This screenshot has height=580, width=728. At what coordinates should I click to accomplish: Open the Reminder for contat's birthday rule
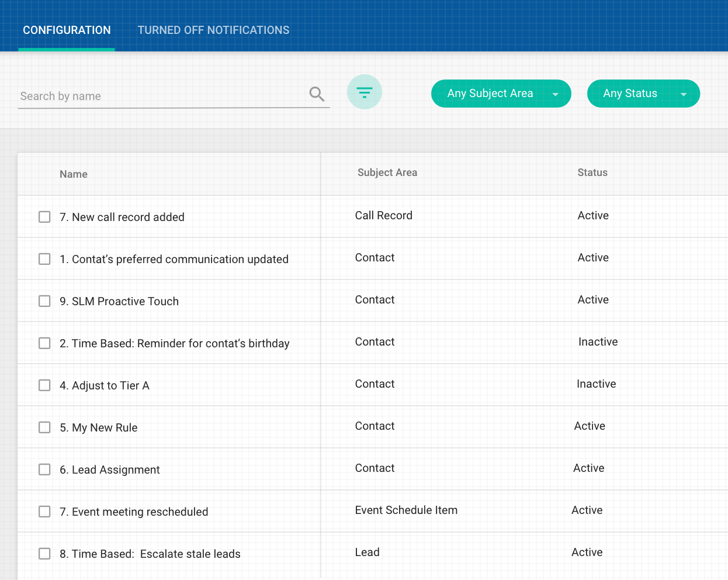[175, 343]
